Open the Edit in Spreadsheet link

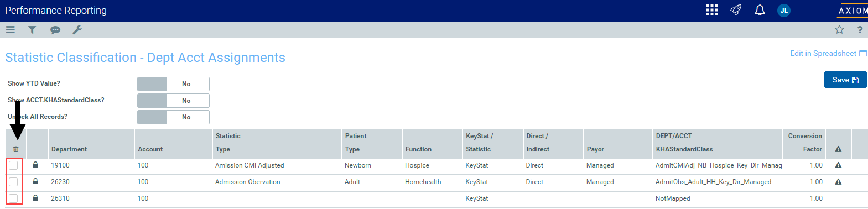pyautogui.click(x=828, y=53)
